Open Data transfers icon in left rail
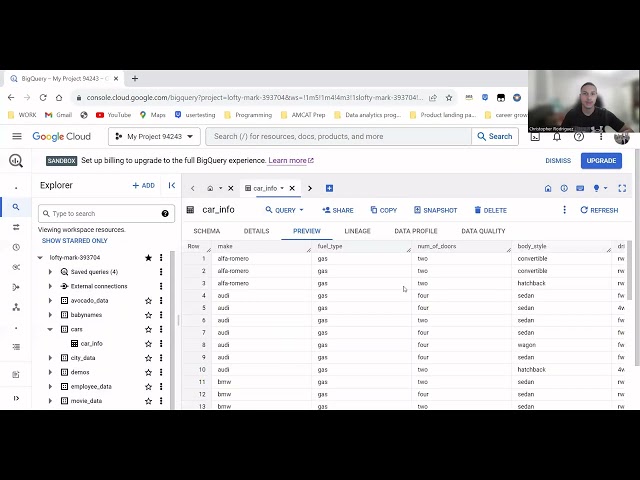 tap(16, 227)
